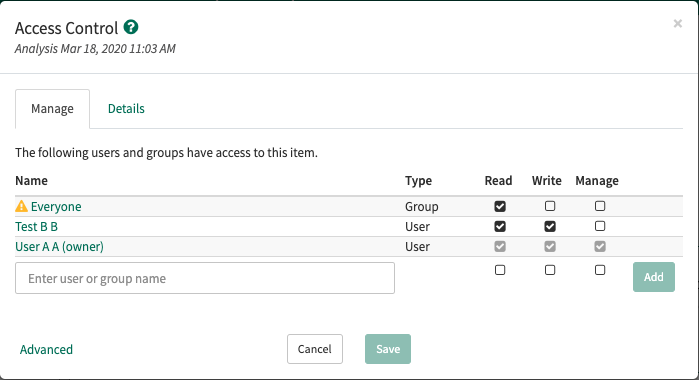Click Save to apply permissions
This screenshot has width=699, height=380.
388,349
